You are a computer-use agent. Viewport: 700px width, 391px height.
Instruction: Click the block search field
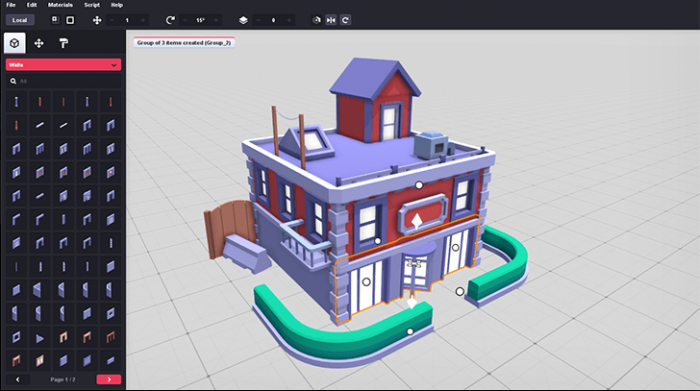click(63, 81)
